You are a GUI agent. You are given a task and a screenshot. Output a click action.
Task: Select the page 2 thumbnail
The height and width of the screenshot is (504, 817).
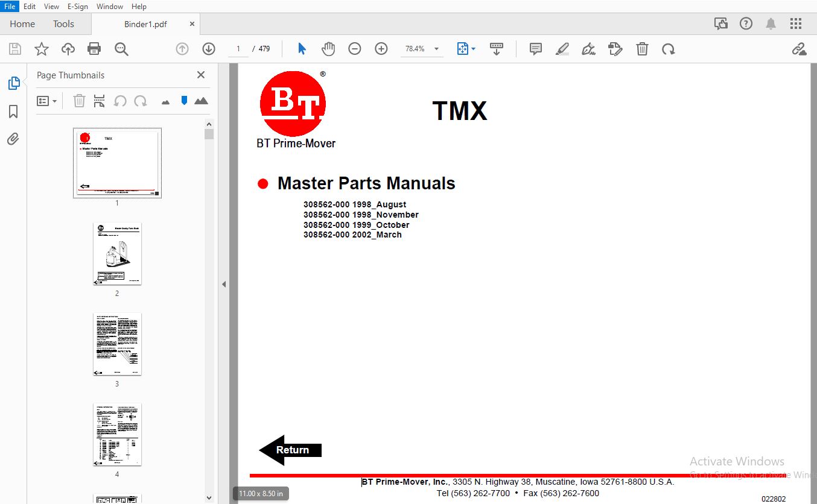click(x=117, y=253)
